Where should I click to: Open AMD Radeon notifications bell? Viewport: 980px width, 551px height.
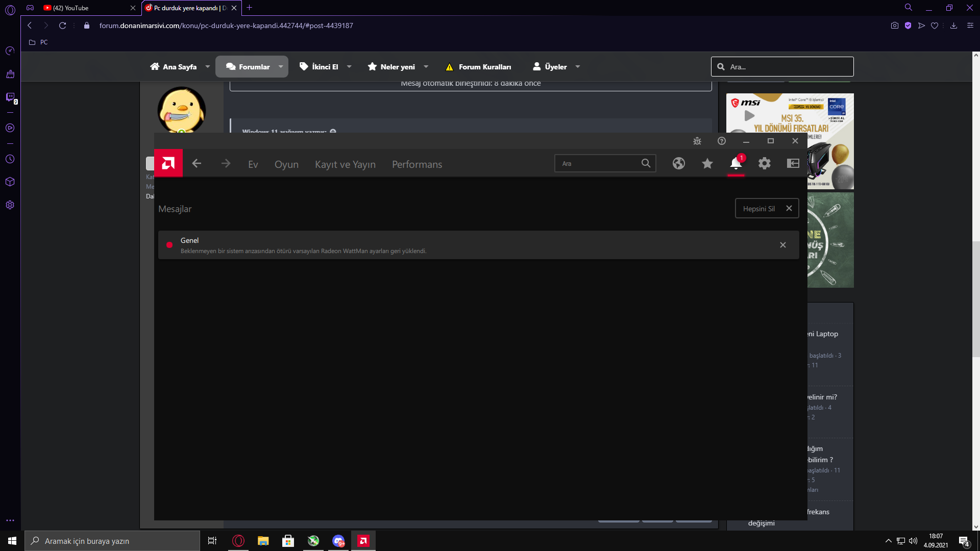pyautogui.click(x=736, y=163)
